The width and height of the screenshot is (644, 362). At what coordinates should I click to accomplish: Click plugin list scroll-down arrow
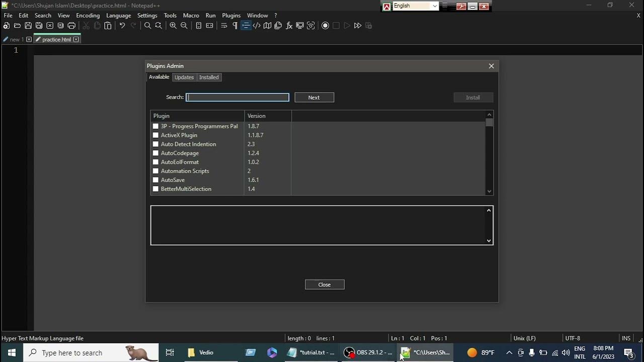click(x=489, y=191)
